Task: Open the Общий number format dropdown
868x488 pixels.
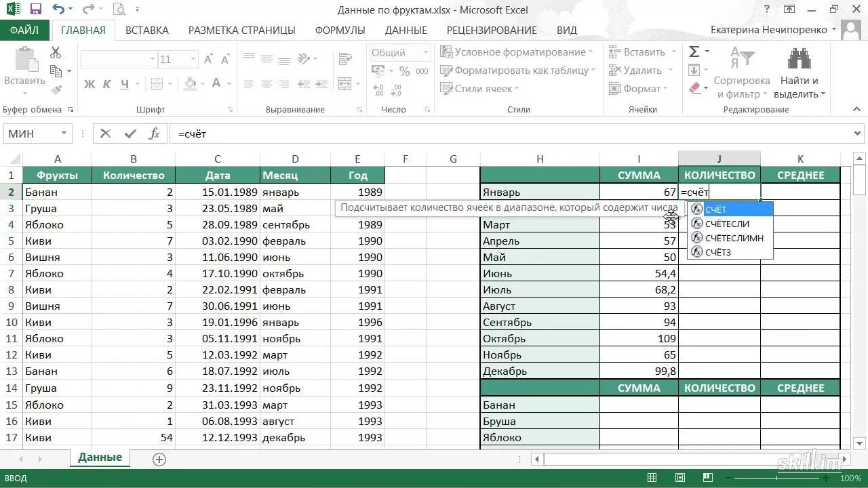Action: [426, 52]
